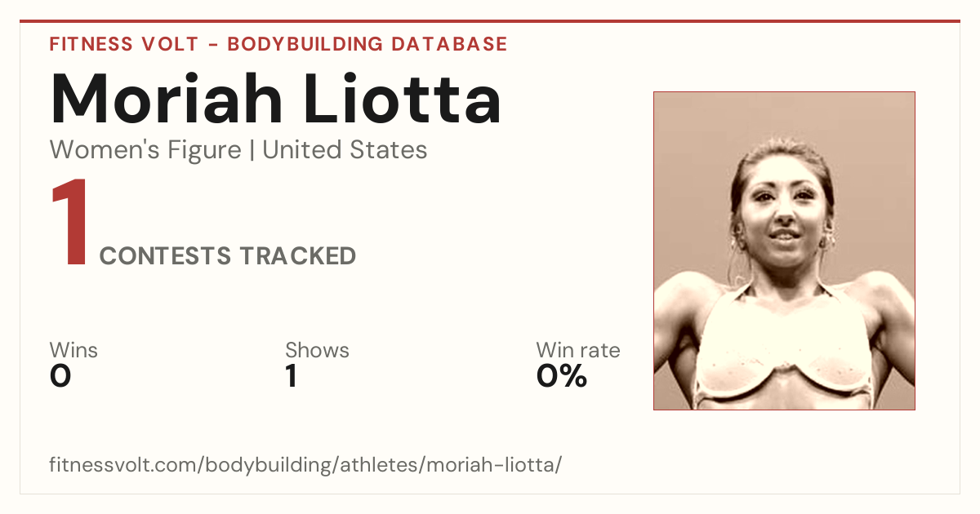Click the Fitness Volt Bodybuilding Database header
This screenshot has height=514, width=980.
[278, 44]
